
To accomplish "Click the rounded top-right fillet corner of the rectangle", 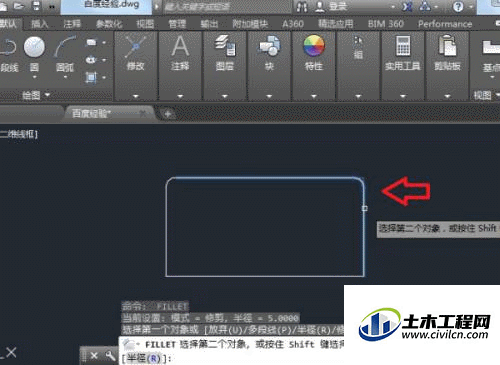I will [x=360, y=181].
